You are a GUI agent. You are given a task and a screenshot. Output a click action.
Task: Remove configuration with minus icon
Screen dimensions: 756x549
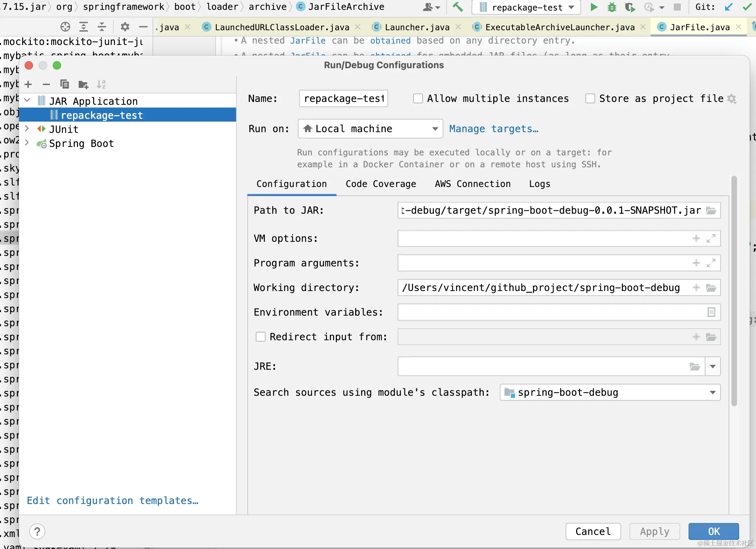(46, 84)
